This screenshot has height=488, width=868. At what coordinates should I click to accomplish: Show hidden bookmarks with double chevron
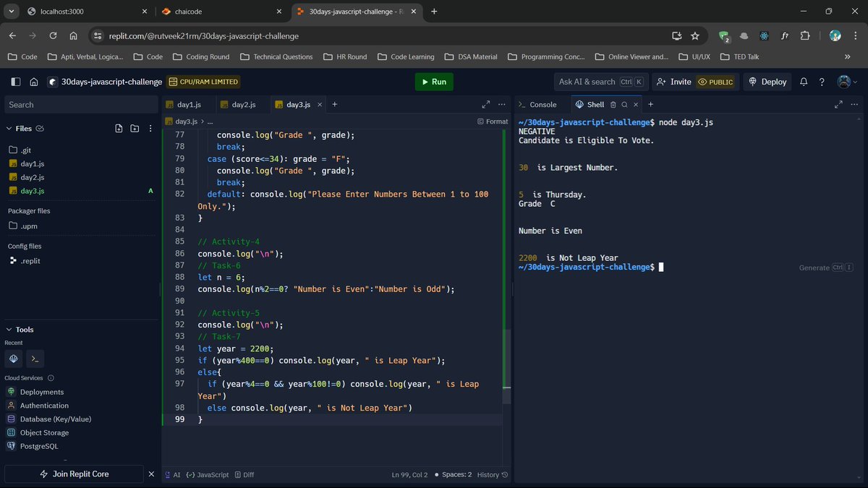[848, 56]
